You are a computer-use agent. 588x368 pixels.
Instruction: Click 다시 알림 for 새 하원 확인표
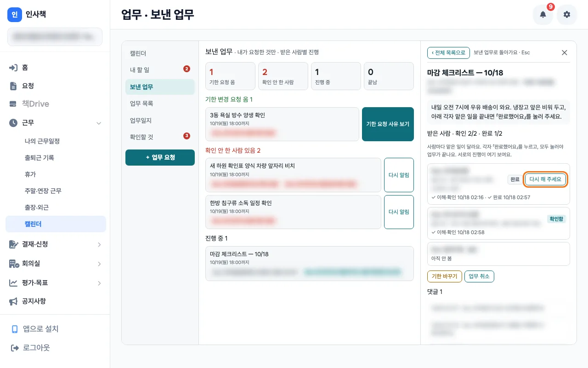pos(399,175)
